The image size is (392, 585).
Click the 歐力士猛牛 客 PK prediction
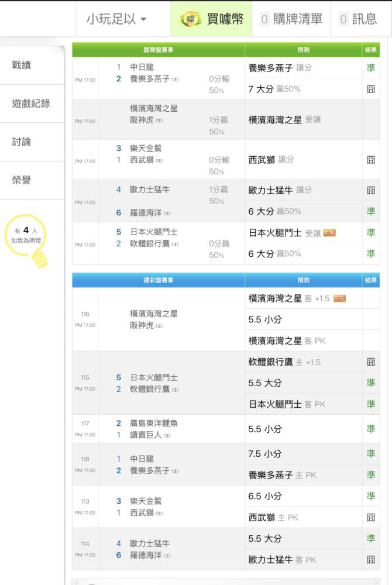point(283,560)
